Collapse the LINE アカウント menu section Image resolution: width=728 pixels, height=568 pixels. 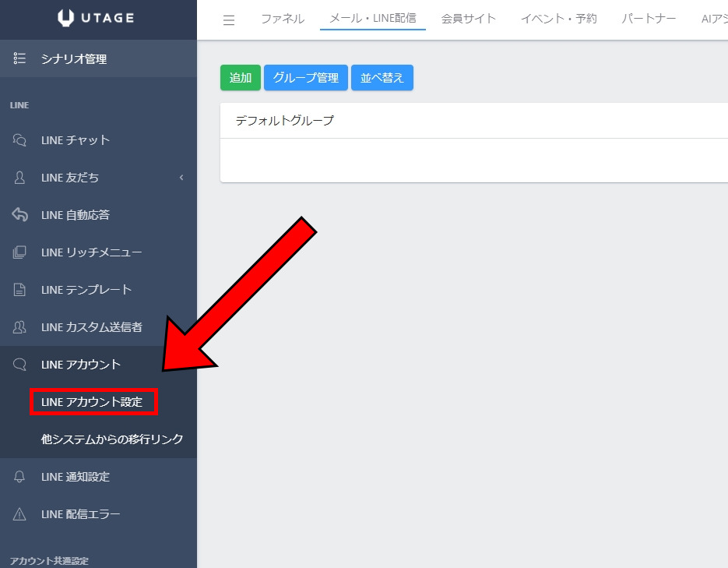tap(81, 365)
